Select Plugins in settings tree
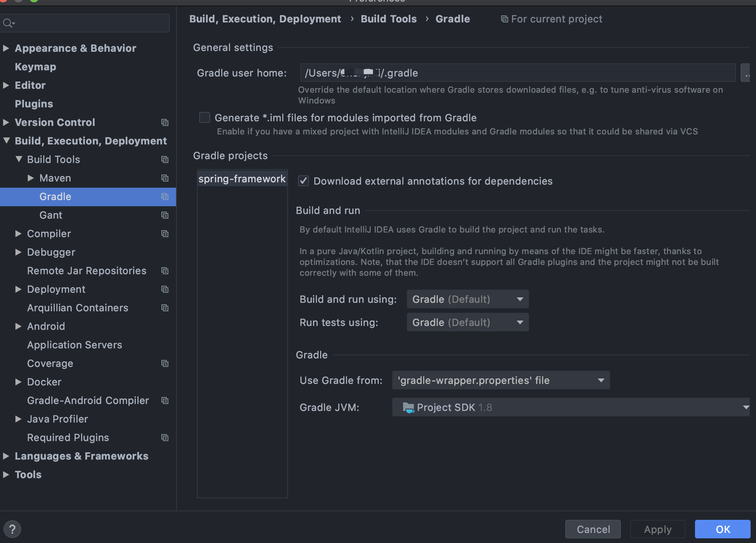Screen dimensions: 756x543 (34, 104)
